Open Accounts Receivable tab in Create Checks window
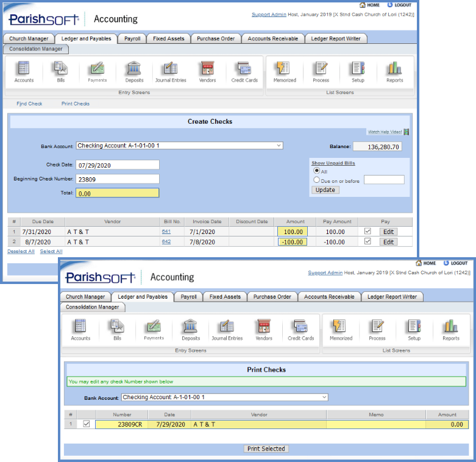 coord(273,38)
